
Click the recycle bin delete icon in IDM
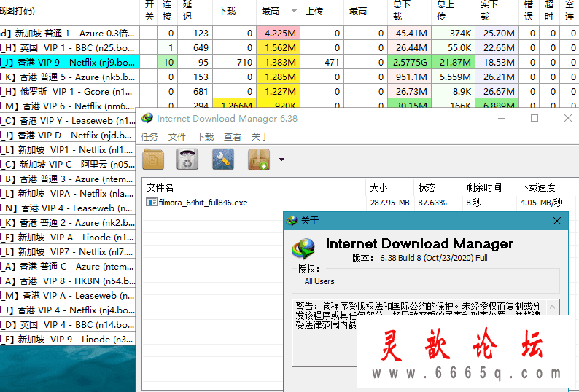pyautogui.click(x=187, y=160)
